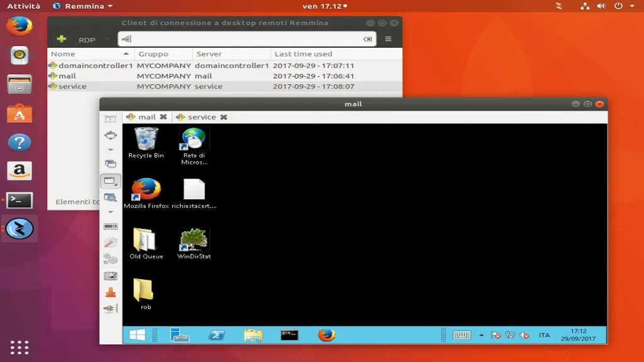The image size is (644, 362).
Task: Click the disconnect plug icon
Action: pyautogui.click(x=111, y=309)
